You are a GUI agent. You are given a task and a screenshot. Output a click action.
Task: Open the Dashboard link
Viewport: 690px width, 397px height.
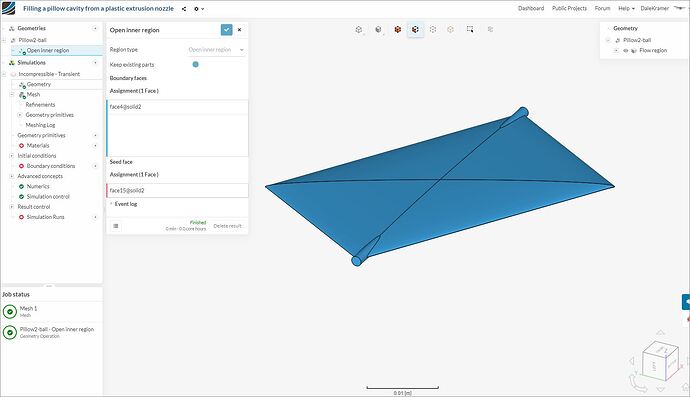[531, 8]
